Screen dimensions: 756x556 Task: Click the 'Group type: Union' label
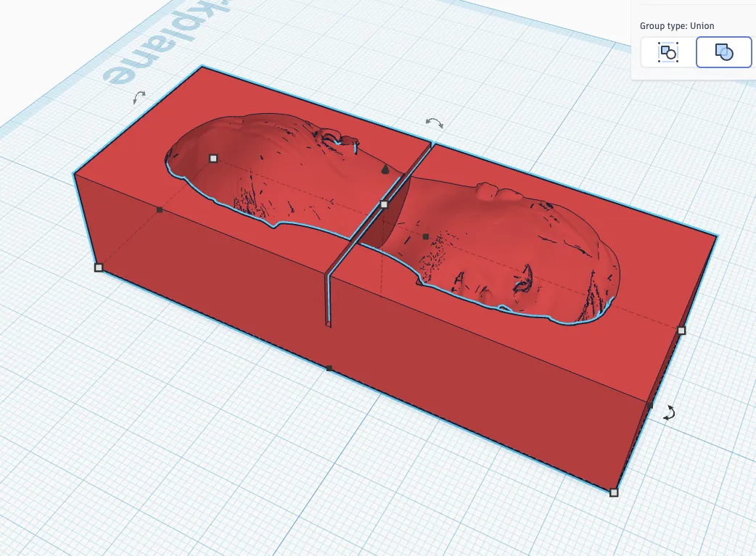677,26
